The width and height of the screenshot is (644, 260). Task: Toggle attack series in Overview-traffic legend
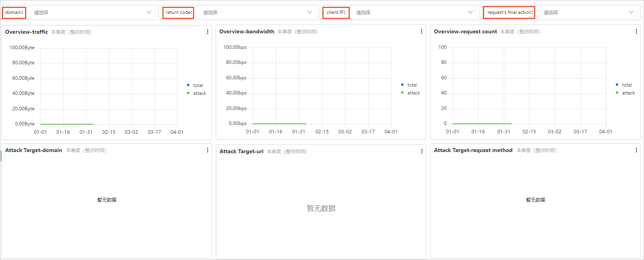click(197, 93)
